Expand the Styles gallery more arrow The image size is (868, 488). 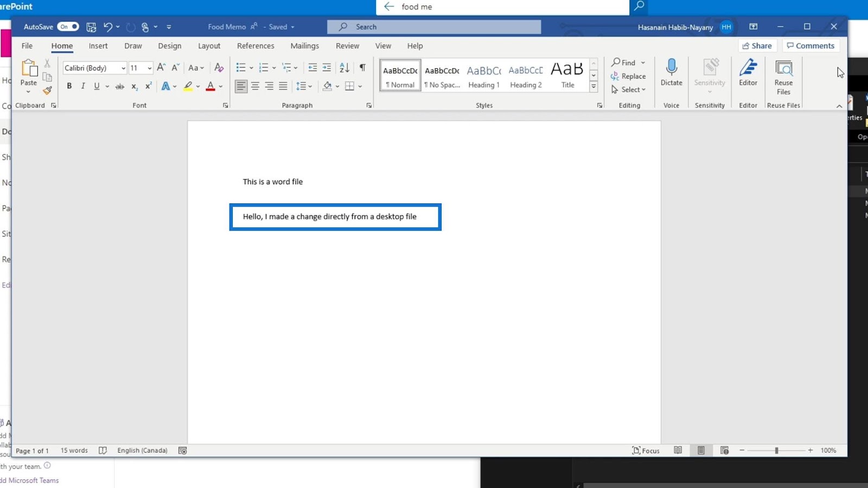[593, 87]
